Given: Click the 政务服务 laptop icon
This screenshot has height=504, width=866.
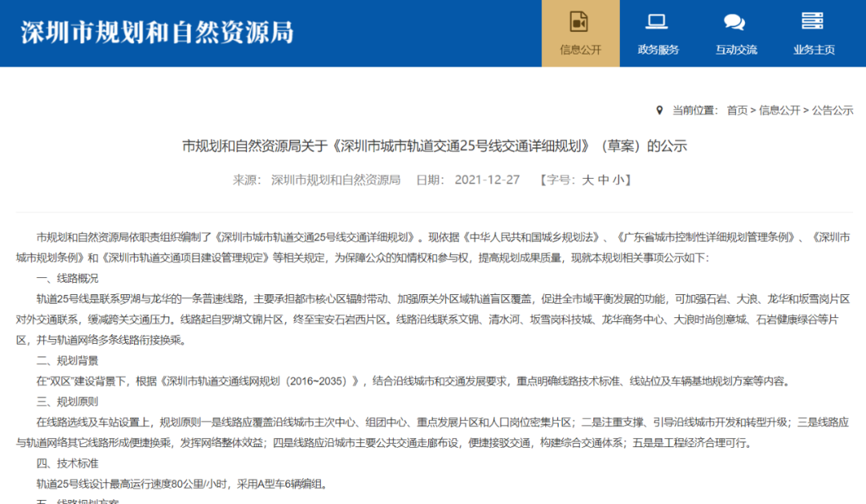Looking at the screenshot, I should point(657,22).
